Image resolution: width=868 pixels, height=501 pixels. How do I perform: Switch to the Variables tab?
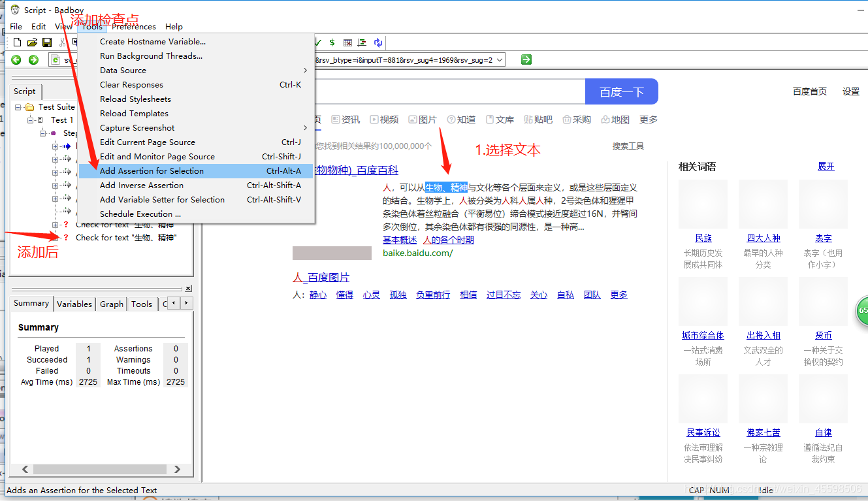click(x=74, y=304)
